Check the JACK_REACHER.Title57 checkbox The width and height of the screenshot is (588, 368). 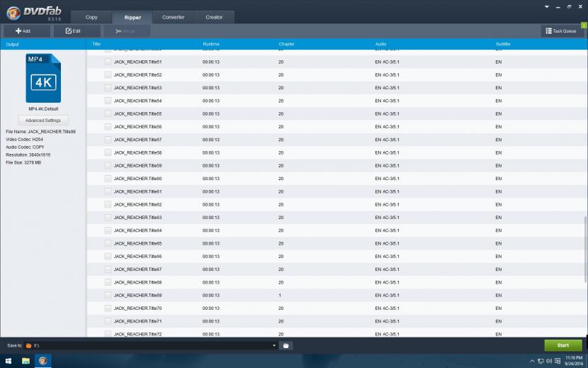pyautogui.click(x=108, y=139)
